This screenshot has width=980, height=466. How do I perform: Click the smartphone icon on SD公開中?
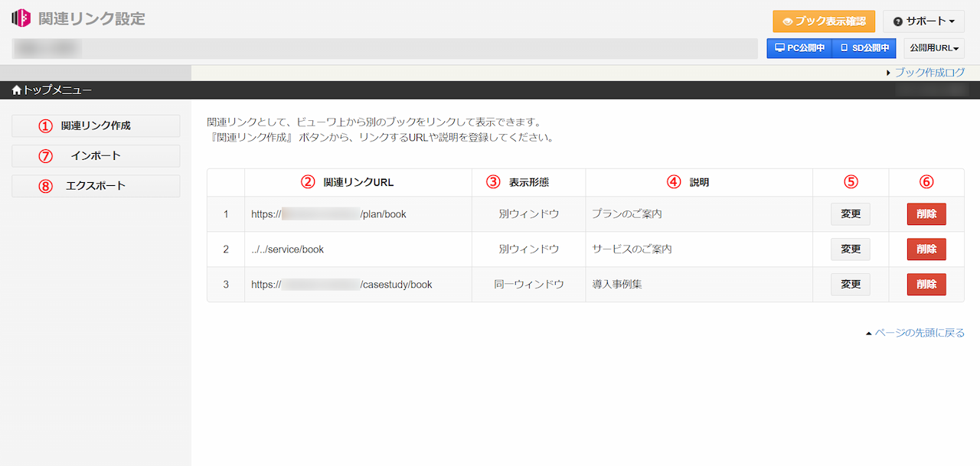[844, 48]
